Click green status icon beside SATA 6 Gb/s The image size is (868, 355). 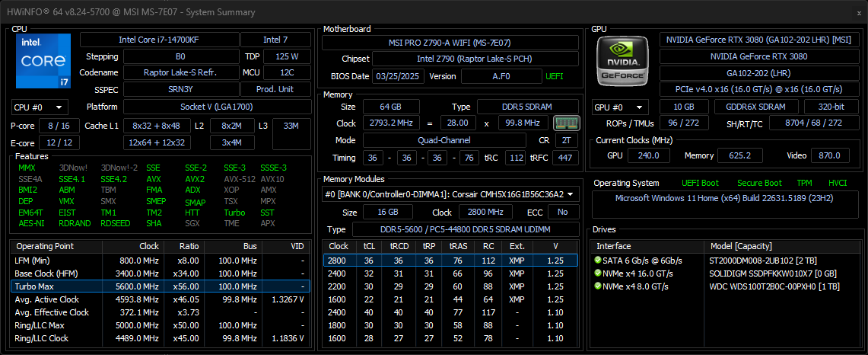pyautogui.click(x=597, y=260)
